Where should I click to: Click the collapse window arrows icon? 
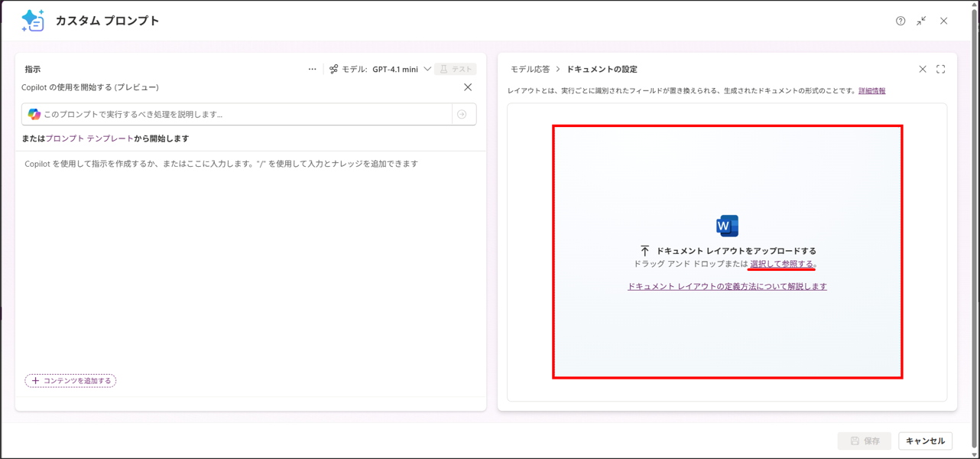click(921, 21)
